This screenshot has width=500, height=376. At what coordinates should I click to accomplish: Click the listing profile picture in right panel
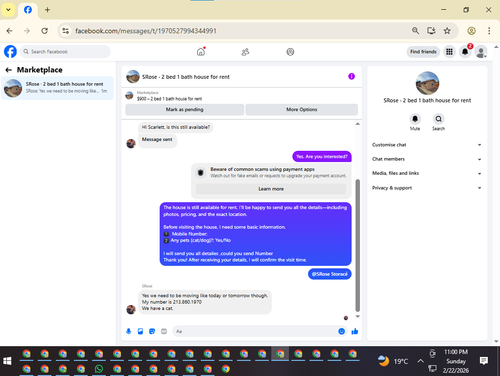pyautogui.click(x=427, y=83)
